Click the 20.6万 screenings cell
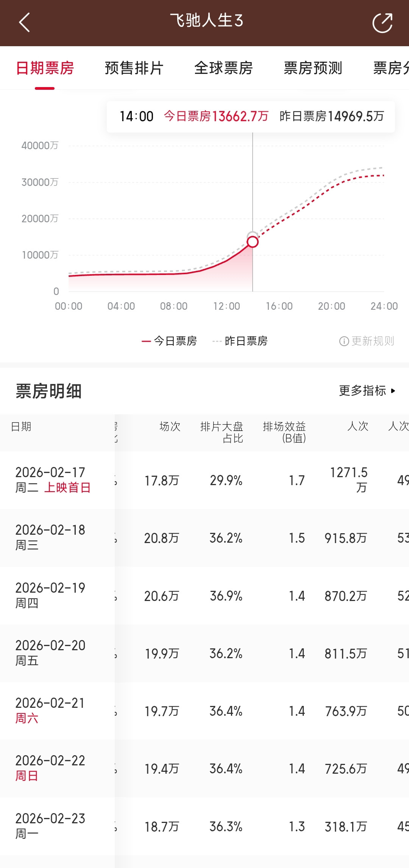Image resolution: width=409 pixels, height=868 pixels. (x=162, y=596)
